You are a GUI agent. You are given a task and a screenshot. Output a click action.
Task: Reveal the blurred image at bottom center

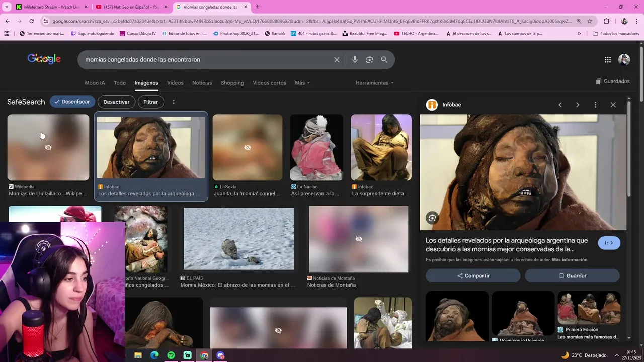click(278, 330)
